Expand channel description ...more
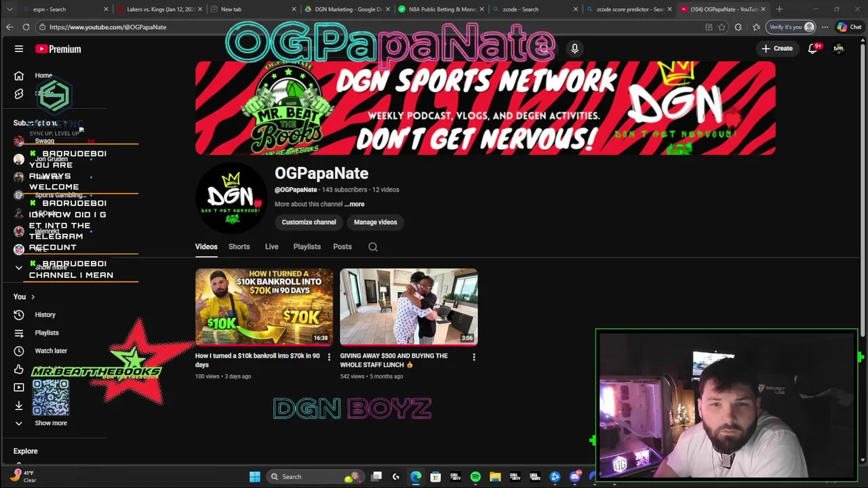The width and height of the screenshot is (868, 488). [x=354, y=204]
